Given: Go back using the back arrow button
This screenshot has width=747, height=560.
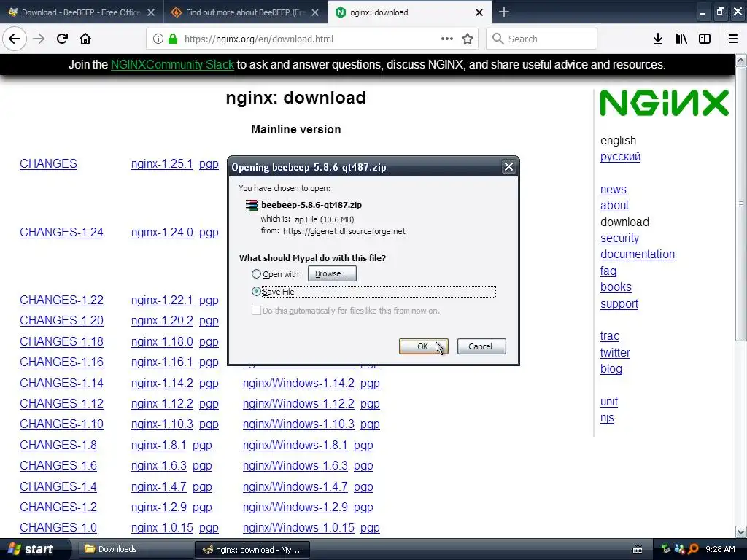Looking at the screenshot, I should (15, 39).
